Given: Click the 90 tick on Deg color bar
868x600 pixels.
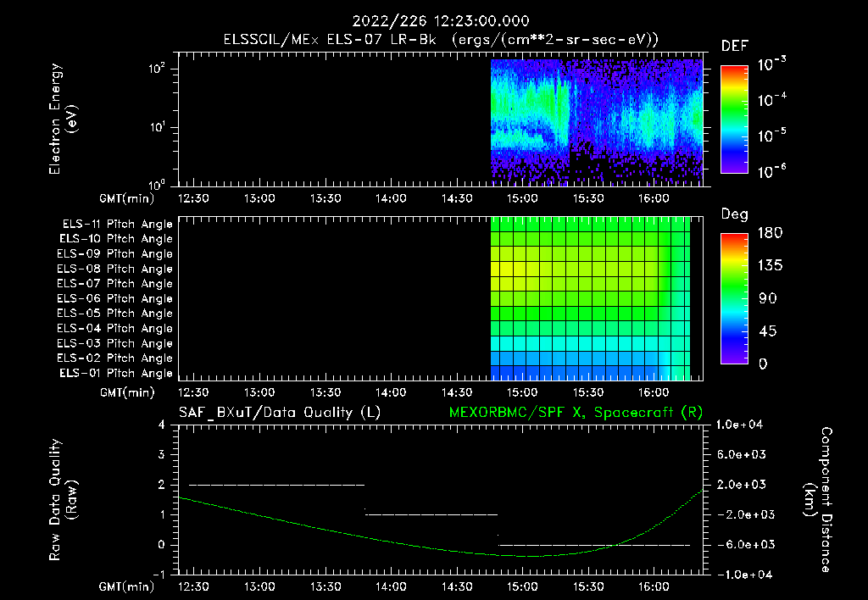Looking at the screenshot, I should click(x=768, y=299).
